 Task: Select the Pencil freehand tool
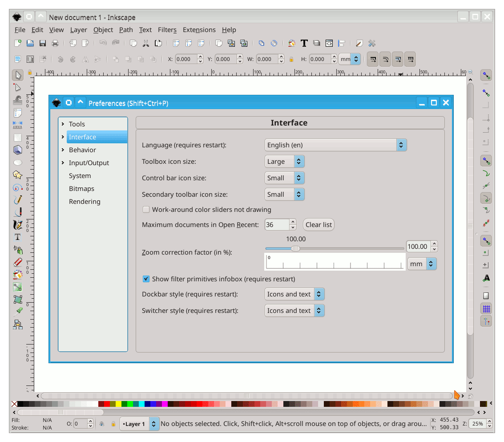click(18, 200)
